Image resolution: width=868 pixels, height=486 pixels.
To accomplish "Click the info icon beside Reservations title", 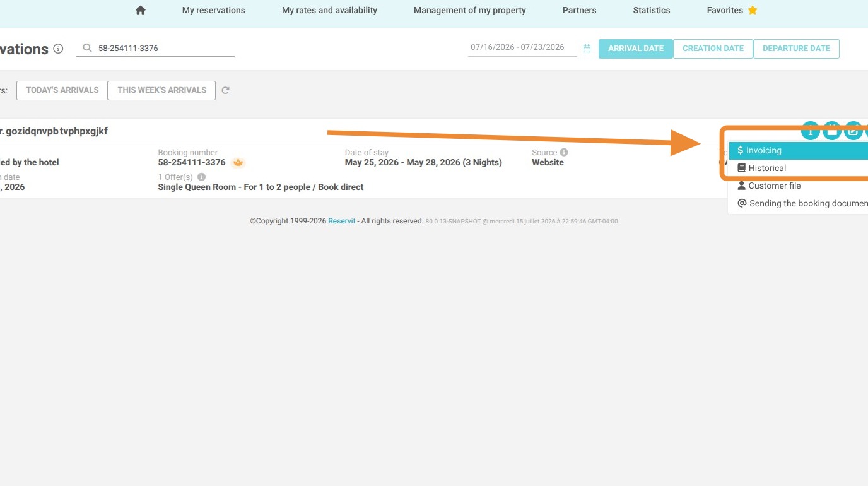I will coord(59,49).
